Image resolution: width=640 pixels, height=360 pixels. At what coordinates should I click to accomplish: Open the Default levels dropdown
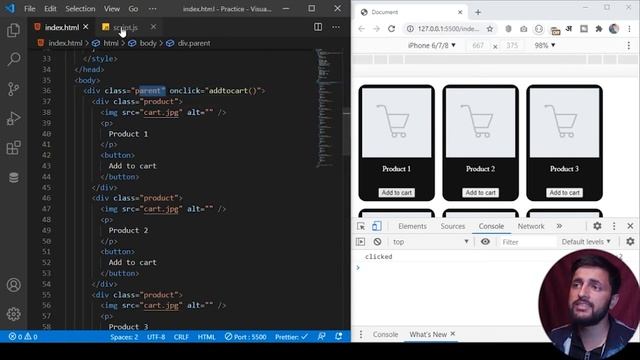(x=586, y=242)
